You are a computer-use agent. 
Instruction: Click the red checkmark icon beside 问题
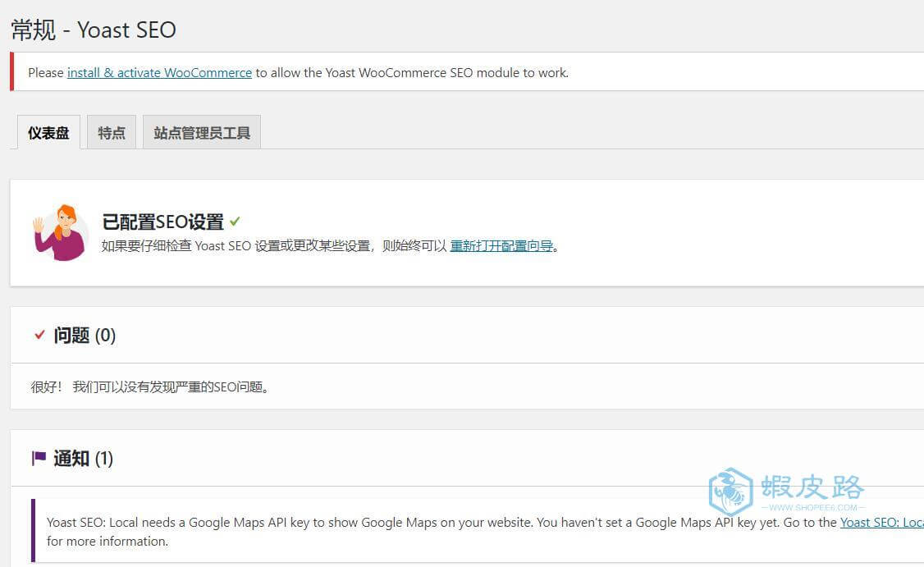(39, 335)
